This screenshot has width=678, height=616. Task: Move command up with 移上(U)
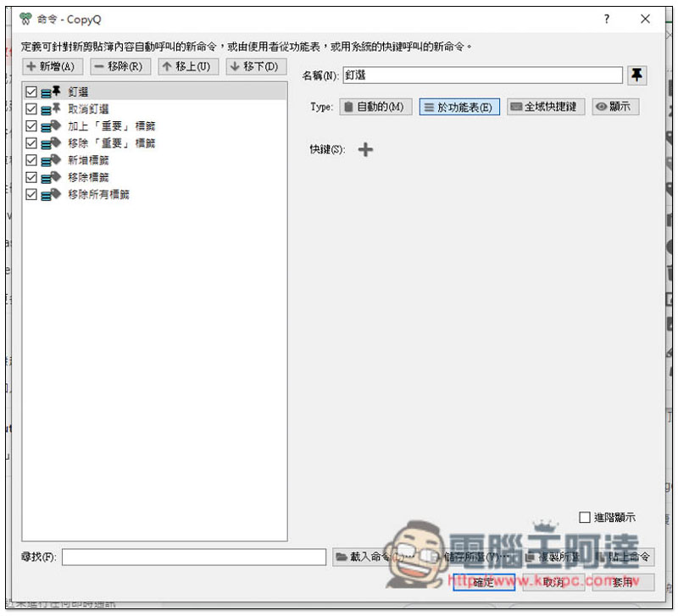point(187,67)
